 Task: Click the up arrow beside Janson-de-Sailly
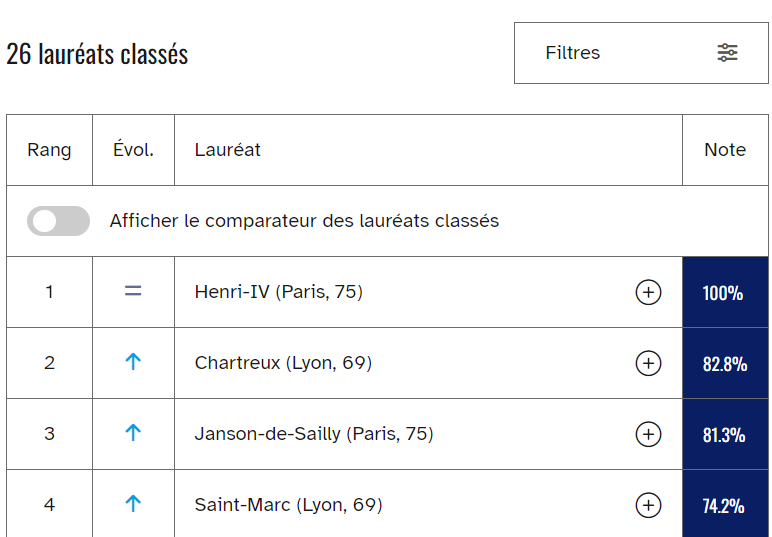[133, 434]
